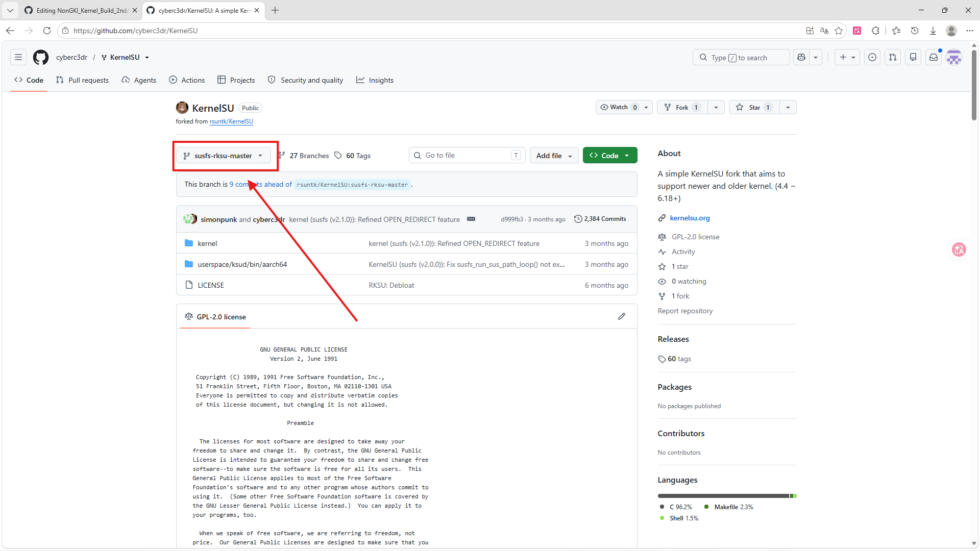Expand the susfs-rksu-master branch dropdown
980x551 pixels.
[x=224, y=156]
